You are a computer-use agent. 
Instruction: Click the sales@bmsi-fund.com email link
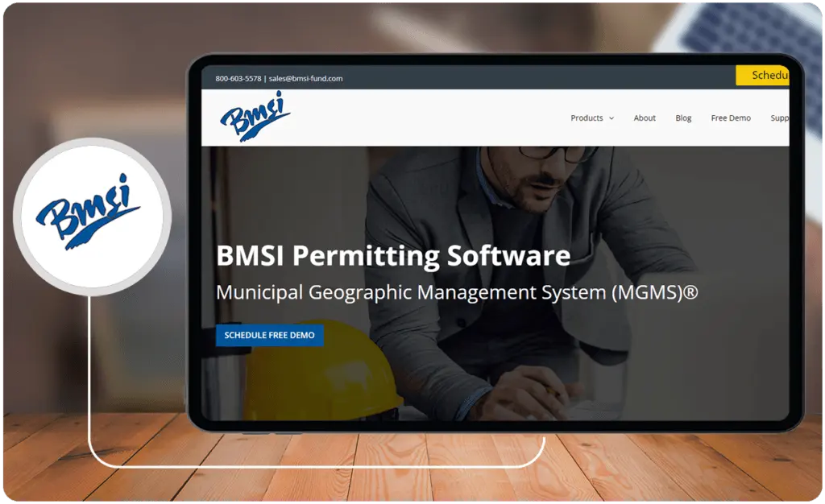tap(305, 78)
